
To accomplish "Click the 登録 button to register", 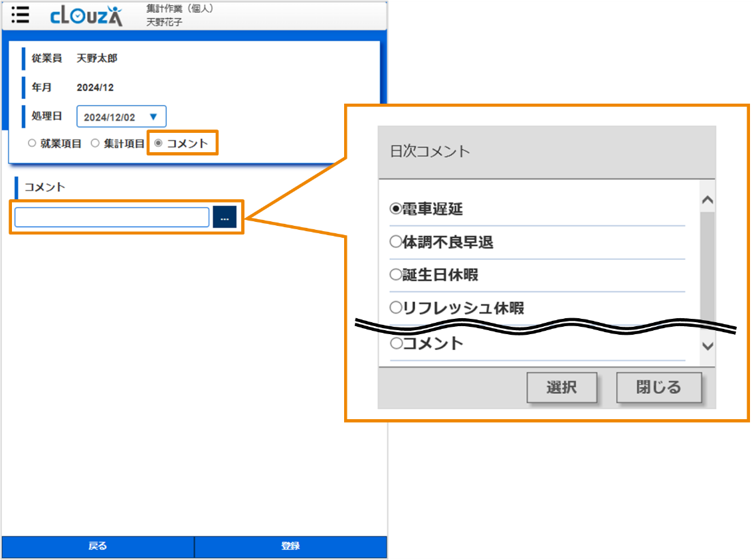I will coord(290,546).
